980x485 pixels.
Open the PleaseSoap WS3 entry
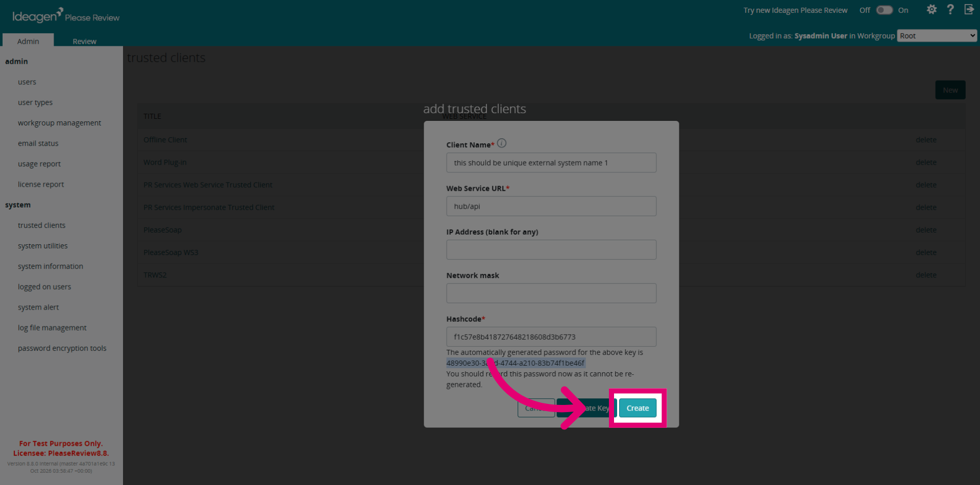click(x=170, y=252)
